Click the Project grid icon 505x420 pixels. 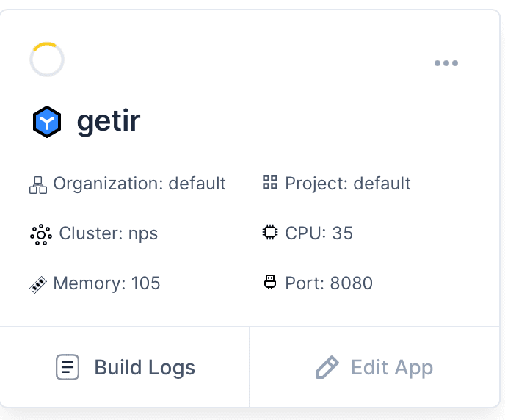[x=270, y=182]
